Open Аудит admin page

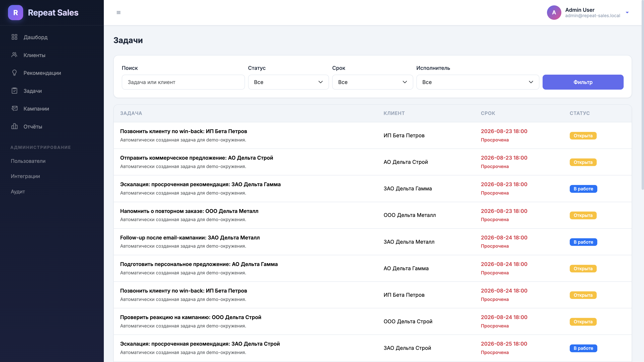(18, 192)
